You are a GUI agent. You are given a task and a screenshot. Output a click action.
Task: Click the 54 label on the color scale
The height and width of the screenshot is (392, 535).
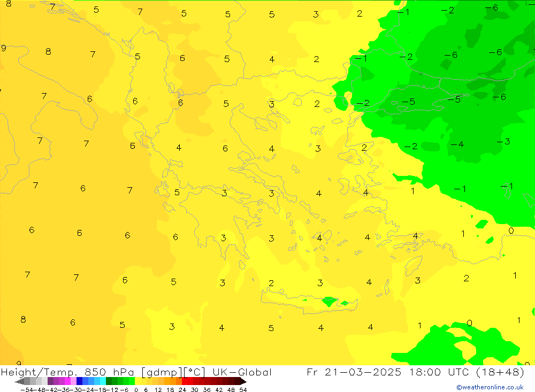[x=243, y=390]
